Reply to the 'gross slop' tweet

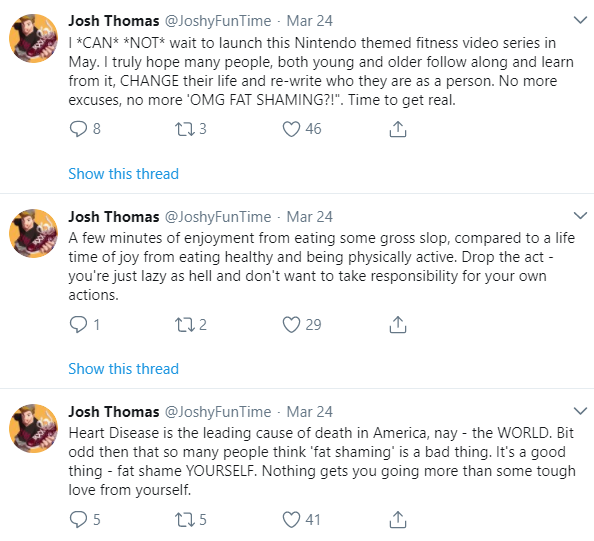click(78, 325)
